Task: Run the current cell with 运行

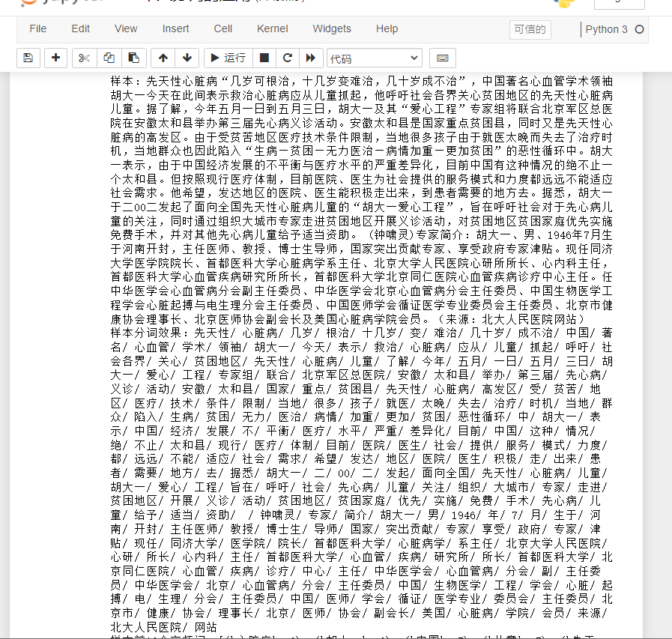Action: click(228, 58)
